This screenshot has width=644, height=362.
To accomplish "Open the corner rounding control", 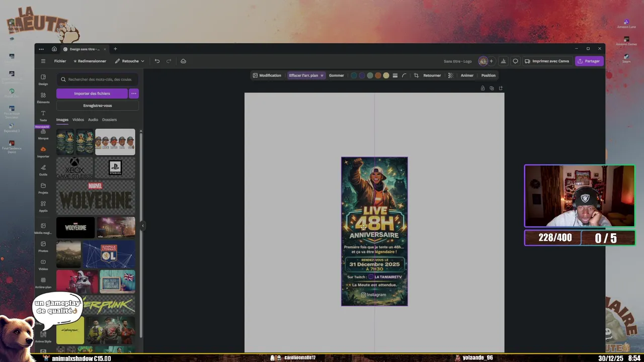I will click(404, 75).
